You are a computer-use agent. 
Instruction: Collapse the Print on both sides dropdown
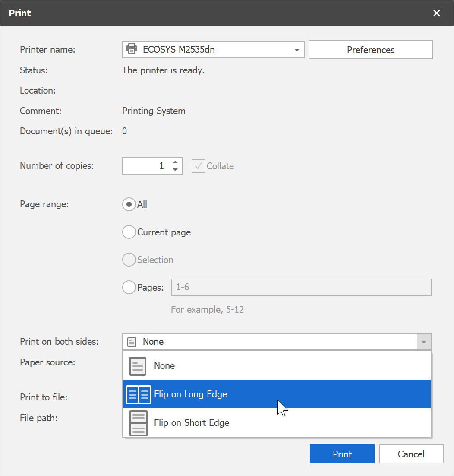click(424, 342)
